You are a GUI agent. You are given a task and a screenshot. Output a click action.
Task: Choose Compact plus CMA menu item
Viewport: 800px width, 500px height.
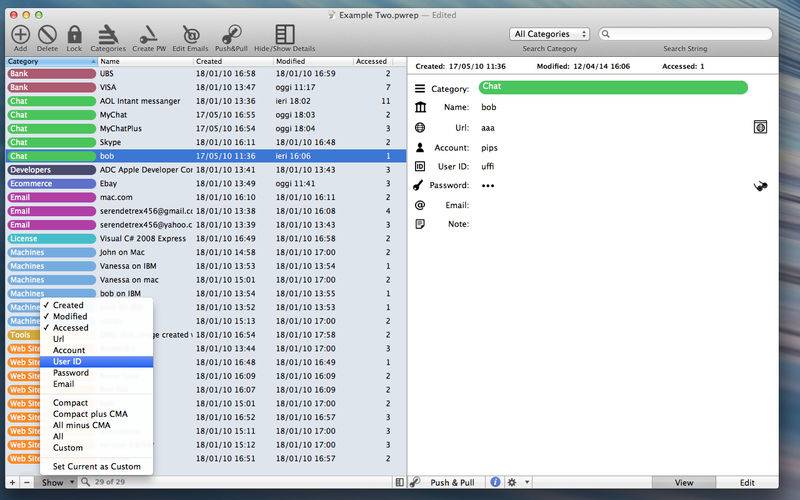click(96, 414)
